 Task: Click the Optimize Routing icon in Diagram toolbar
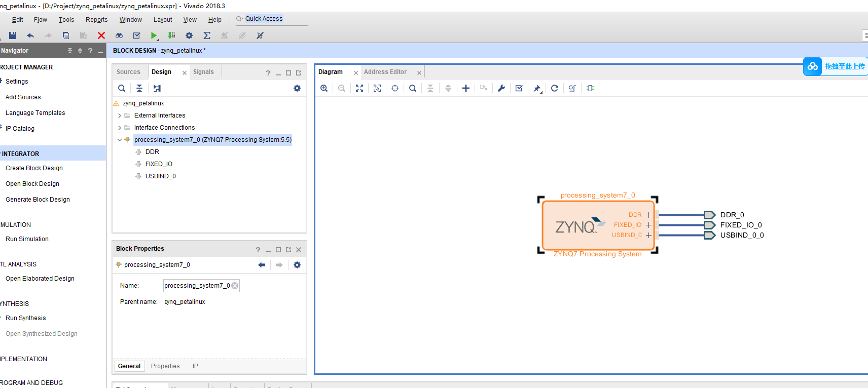572,88
